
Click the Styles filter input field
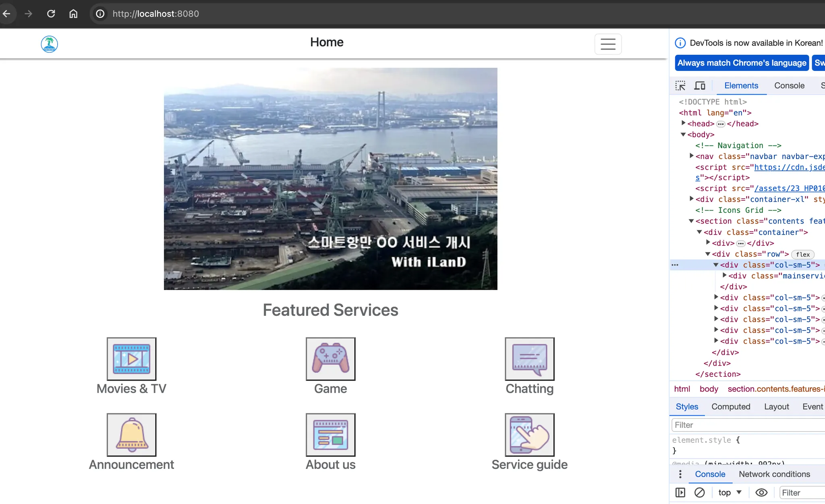tap(747, 425)
